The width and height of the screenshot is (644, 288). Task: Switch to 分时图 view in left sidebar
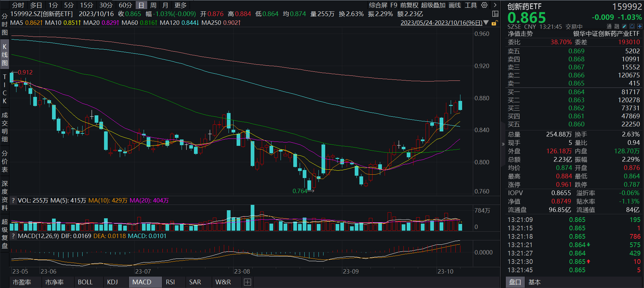(x=4, y=24)
